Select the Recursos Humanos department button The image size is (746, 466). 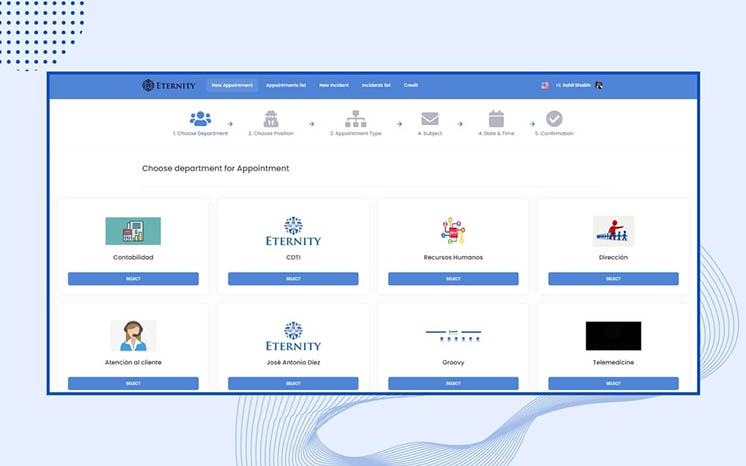coord(453,279)
